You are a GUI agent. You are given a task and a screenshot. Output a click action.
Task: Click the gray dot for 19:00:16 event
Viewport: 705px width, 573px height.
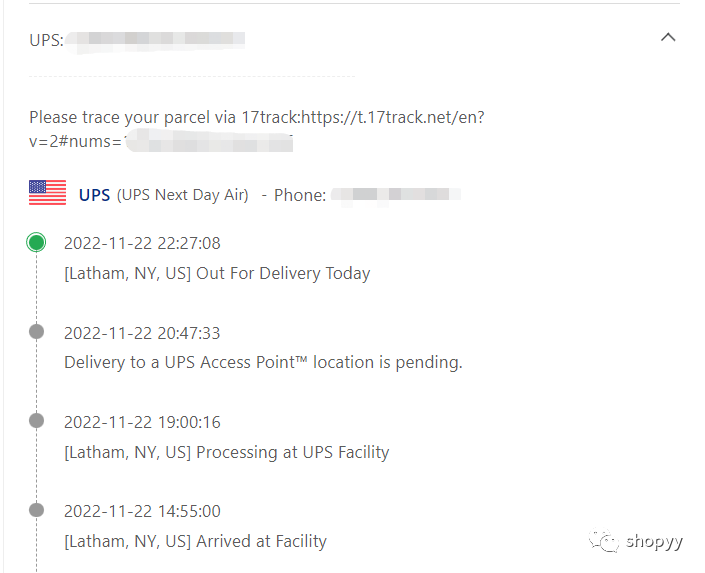(36, 421)
